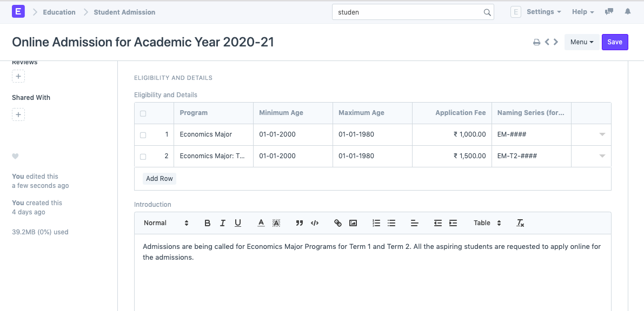
Task: Click Add Row under Eligibility and Details
Action: 159,178
